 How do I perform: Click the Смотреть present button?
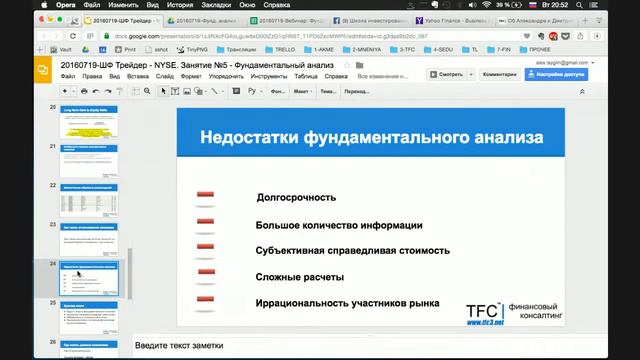tap(446, 74)
